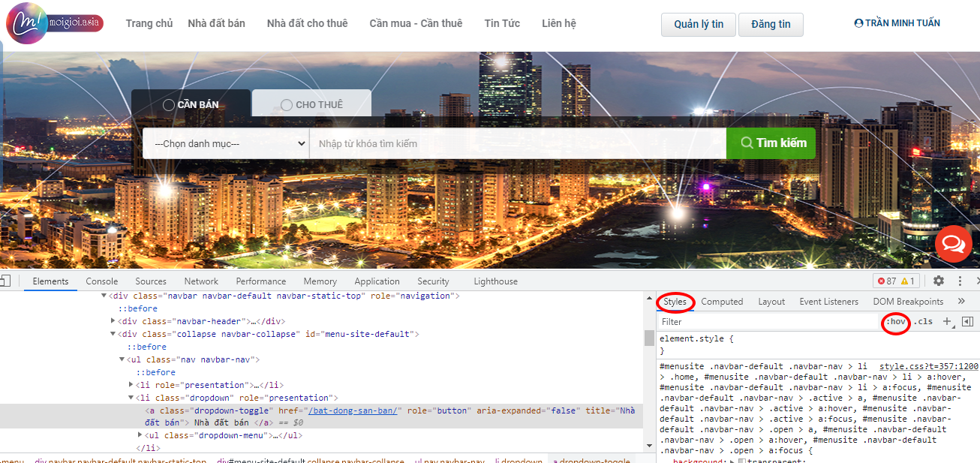Select the CẦN BÁN radio option

pyautogui.click(x=169, y=104)
